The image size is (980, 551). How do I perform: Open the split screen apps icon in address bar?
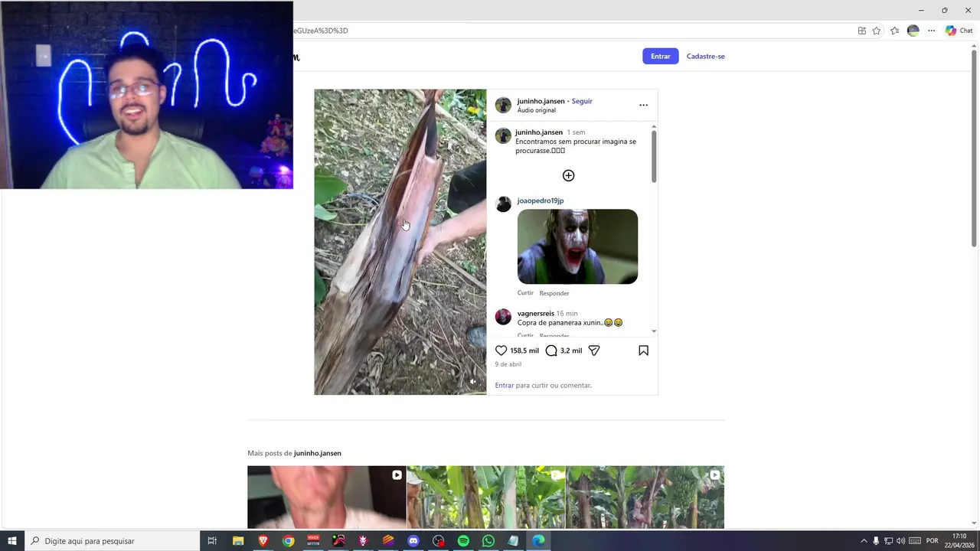coord(861,31)
